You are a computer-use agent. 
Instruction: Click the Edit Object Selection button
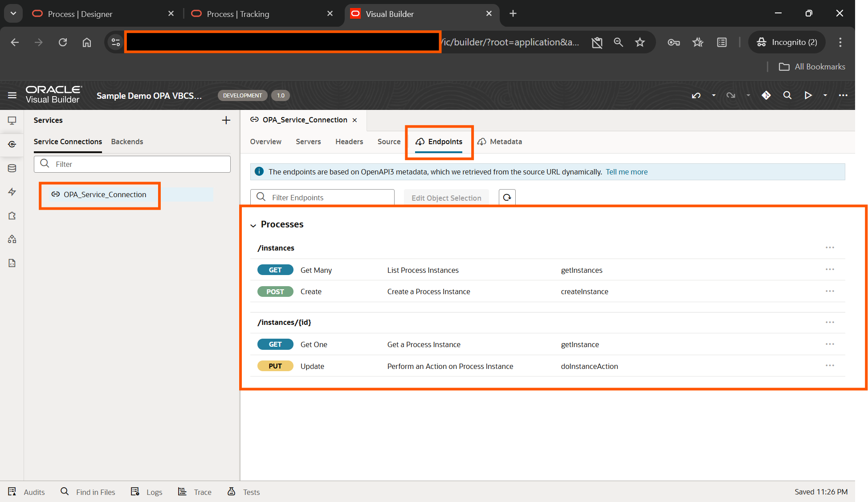click(x=446, y=198)
